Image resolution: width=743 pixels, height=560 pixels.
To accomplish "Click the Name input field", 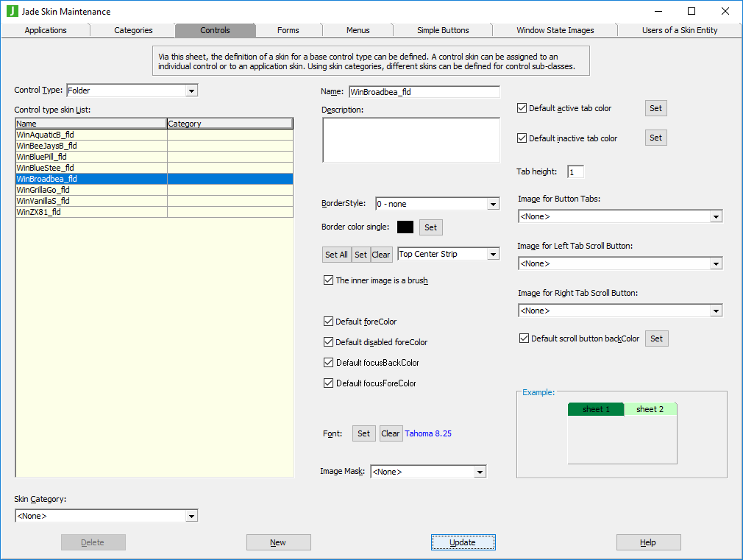I will point(424,92).
